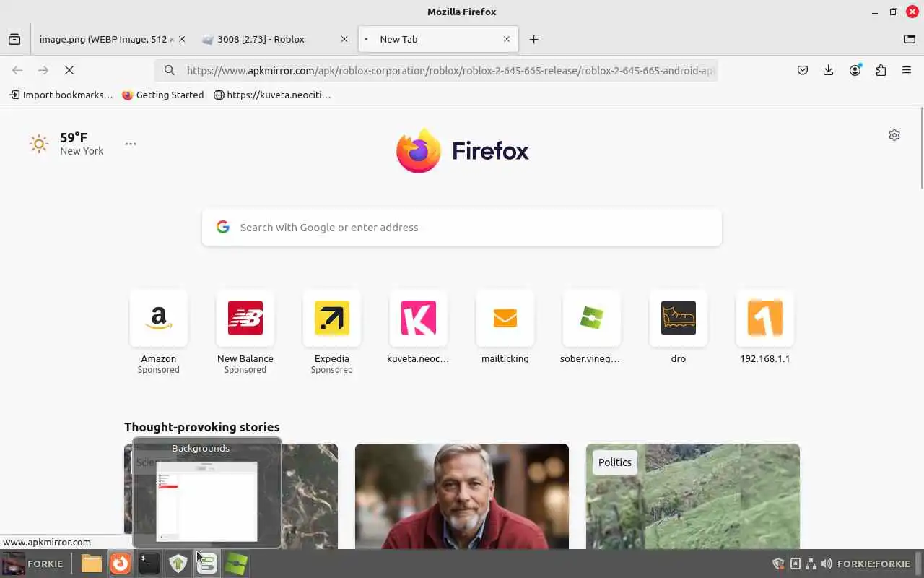The height and width of the screenshot is (578, 924).
Task: Open the Expedia sponsored shortcut
Action: 332,332
